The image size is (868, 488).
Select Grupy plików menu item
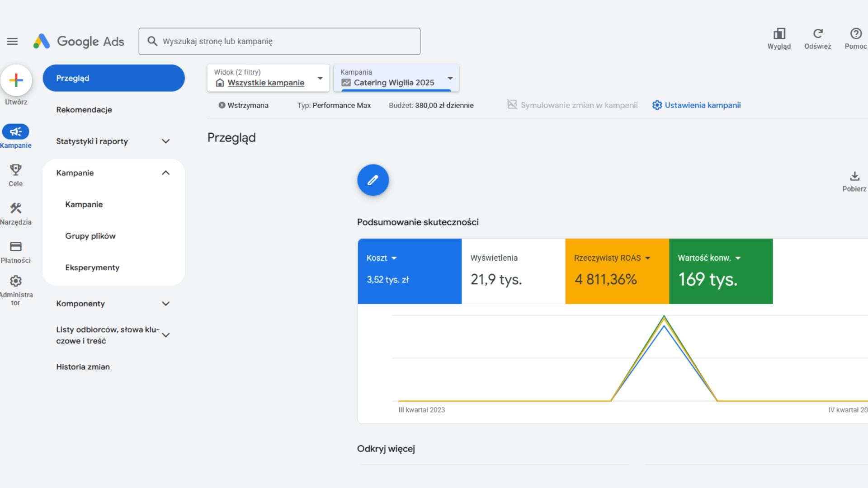point(90,236)
